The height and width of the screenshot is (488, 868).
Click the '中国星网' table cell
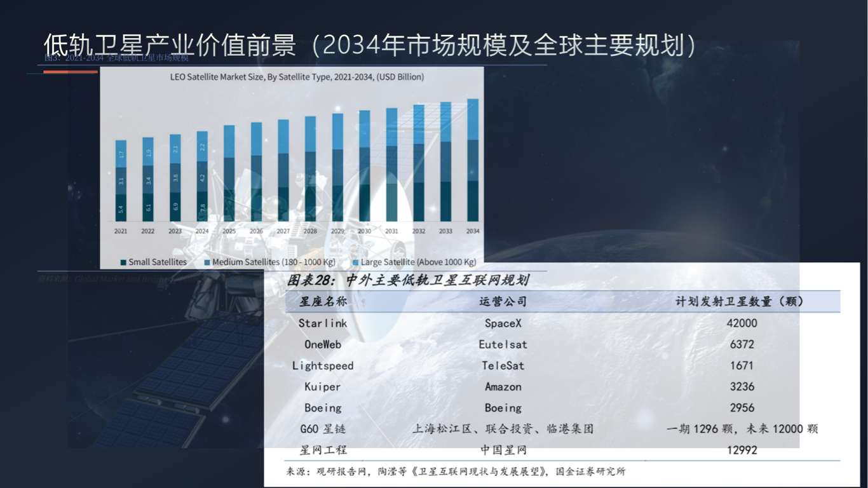(x=503, y=451)
